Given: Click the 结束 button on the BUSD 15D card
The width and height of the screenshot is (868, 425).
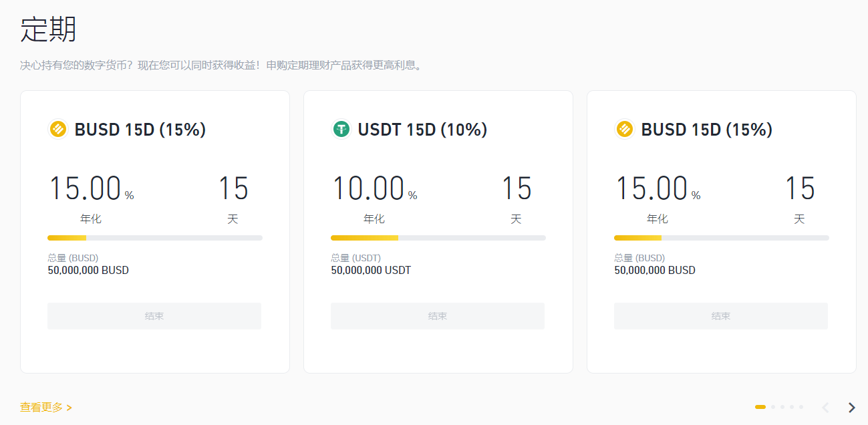Looking at the screenshot, I should [x=154, y=315].
